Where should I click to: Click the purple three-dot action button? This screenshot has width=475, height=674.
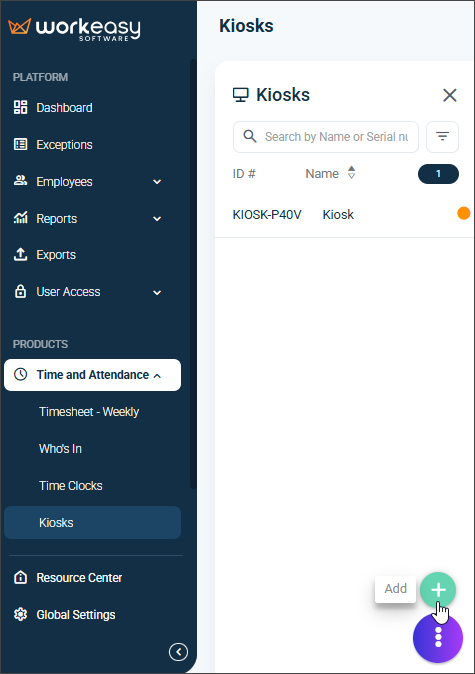pyautogui.click(x=438, y=637)
